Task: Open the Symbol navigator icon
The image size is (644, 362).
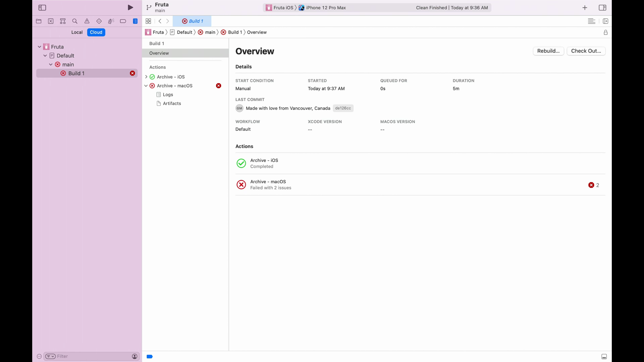Action: point(63,21)
